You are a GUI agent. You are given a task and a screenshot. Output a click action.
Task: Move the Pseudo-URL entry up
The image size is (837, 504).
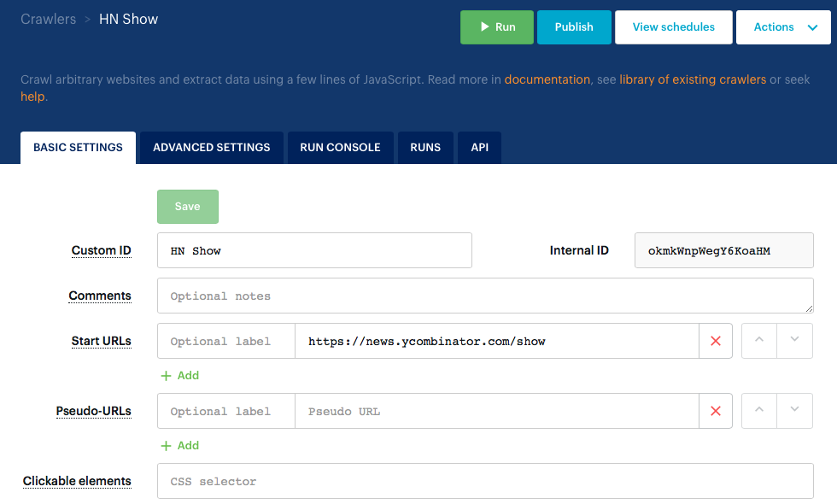pyautogui.click(x=758, y=411)
